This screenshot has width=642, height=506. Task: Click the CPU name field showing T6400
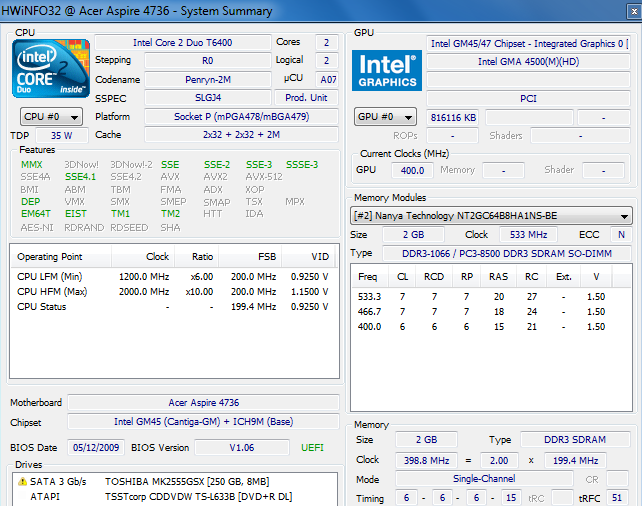point(181,43)
